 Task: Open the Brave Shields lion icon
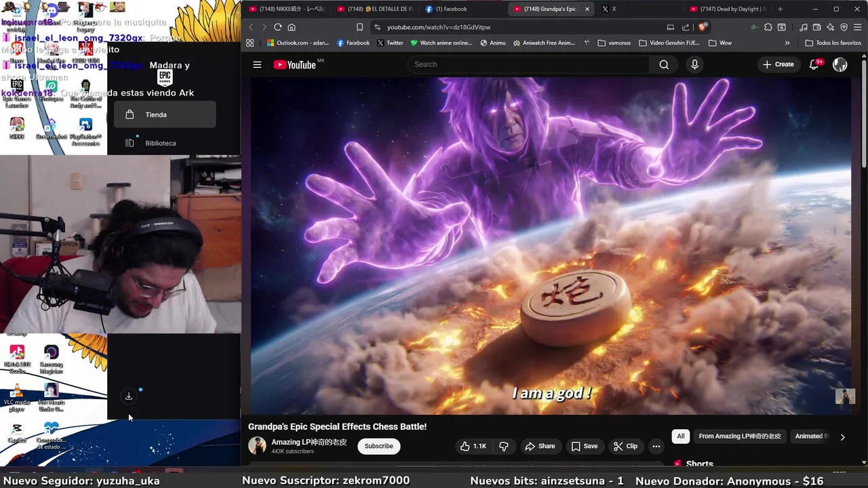(703, 27)
